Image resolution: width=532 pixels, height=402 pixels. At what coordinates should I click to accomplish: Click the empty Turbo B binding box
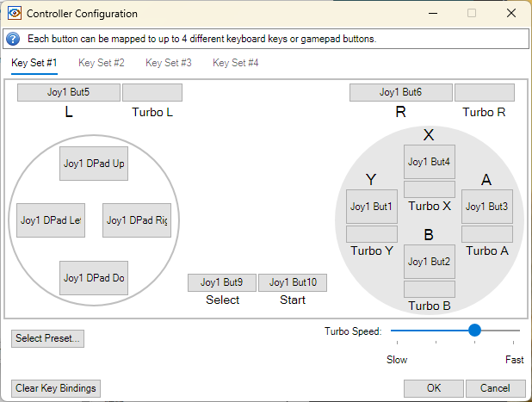430,289
